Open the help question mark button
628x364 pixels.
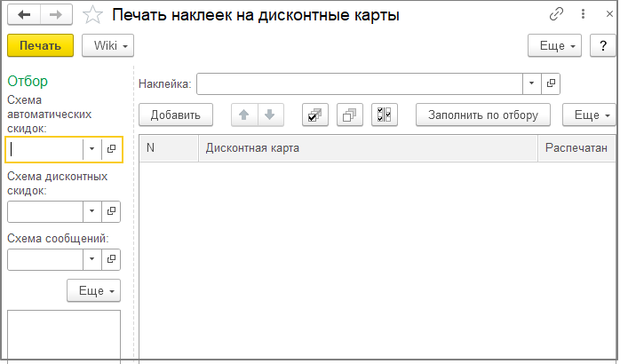[x=603, y=45]
